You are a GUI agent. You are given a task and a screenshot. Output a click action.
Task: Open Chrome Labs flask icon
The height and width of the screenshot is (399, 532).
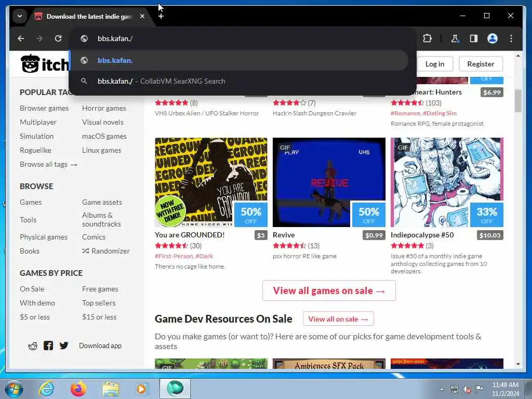[x=455, y=38]
